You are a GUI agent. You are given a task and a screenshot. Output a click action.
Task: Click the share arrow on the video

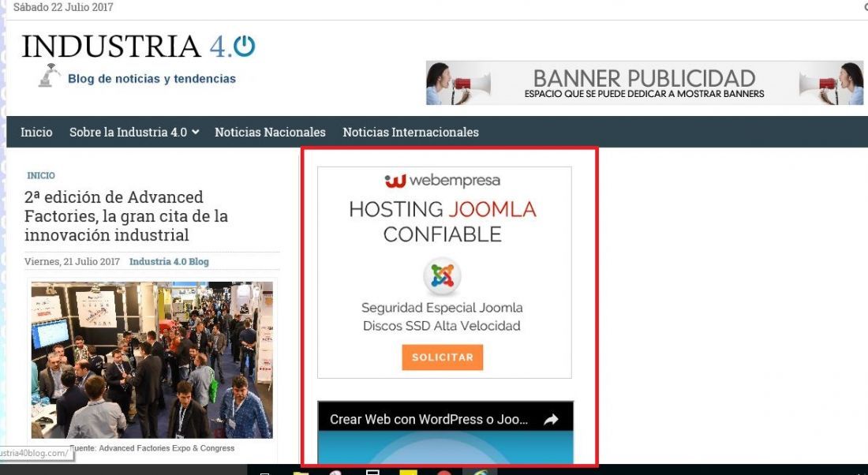coord(551,420)
